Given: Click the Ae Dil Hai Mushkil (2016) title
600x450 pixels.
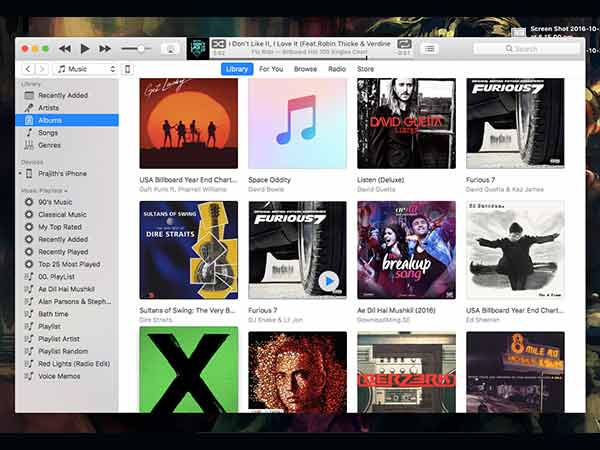Looking at the screenshot, I should pos(396,310).
